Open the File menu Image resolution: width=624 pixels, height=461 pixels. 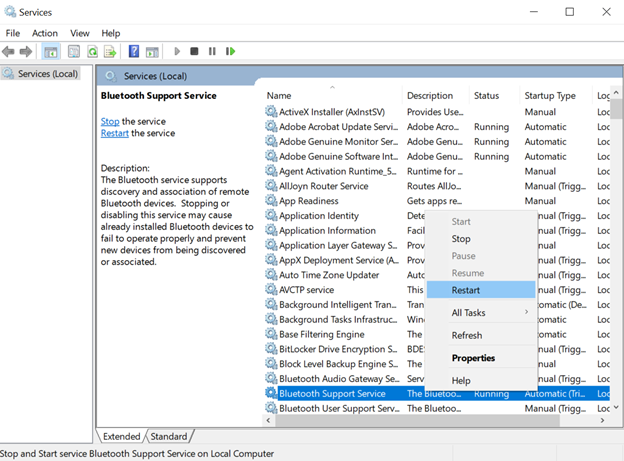[13, 33]
